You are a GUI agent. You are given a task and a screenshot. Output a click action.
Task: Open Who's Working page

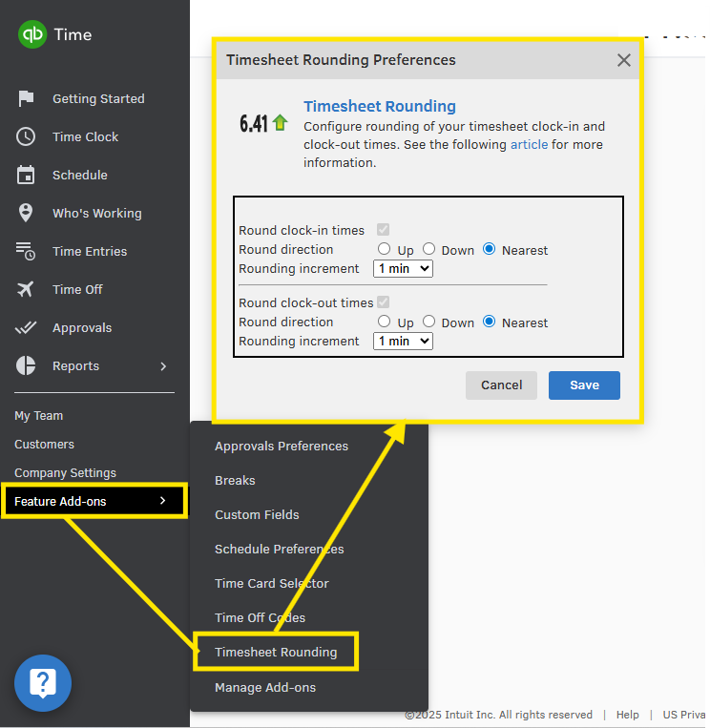click(x=97, y=213)
